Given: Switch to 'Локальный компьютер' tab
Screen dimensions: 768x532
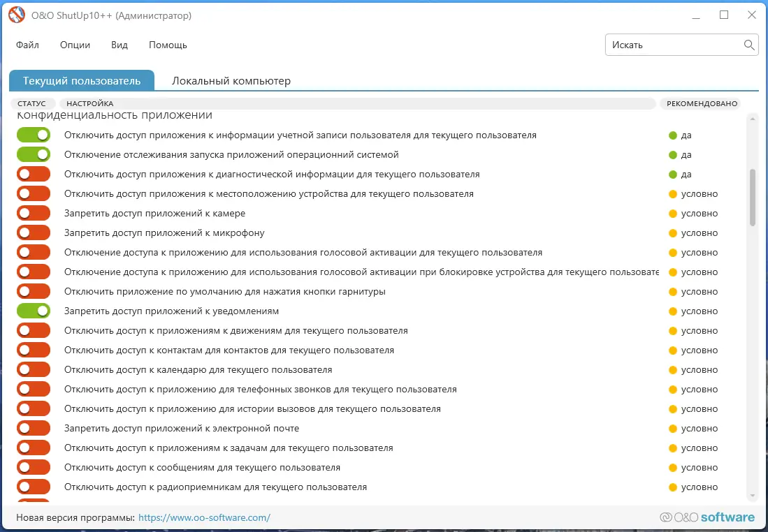Looking at the screenshot, I should coord(231,81).
